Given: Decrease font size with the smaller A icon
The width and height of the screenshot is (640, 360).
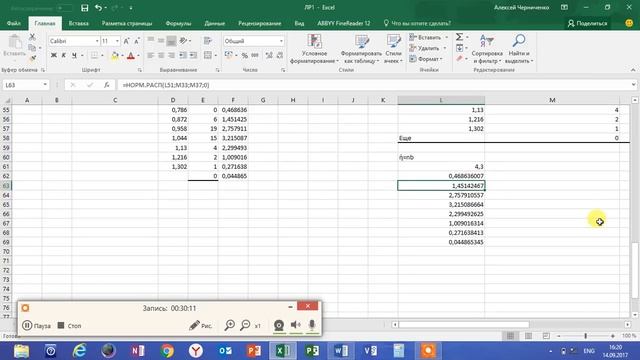Looking at the screenshot, I should (136, 41).
